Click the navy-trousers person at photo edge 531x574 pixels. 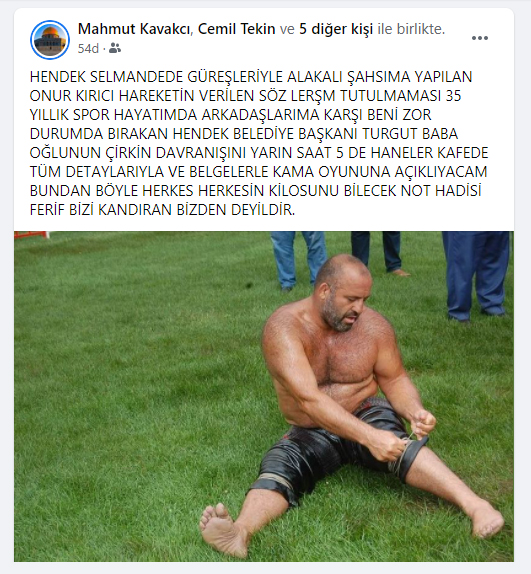476,275
